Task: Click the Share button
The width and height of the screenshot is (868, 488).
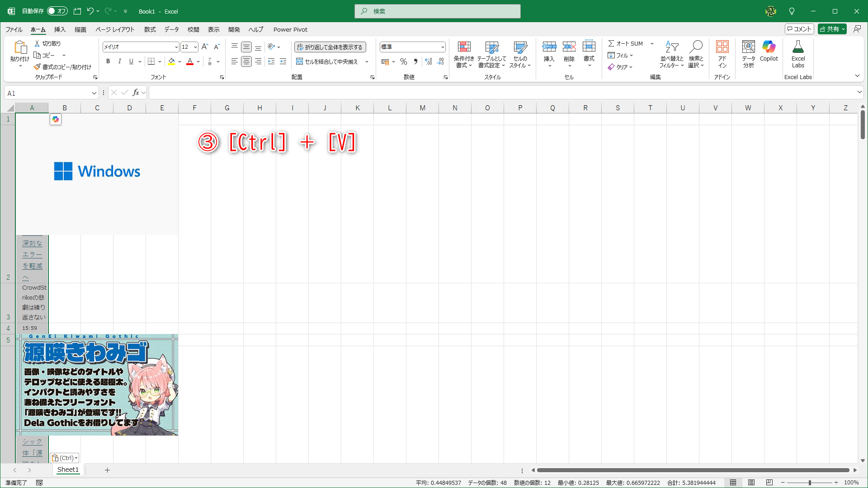Action: [x=829, y=29]
